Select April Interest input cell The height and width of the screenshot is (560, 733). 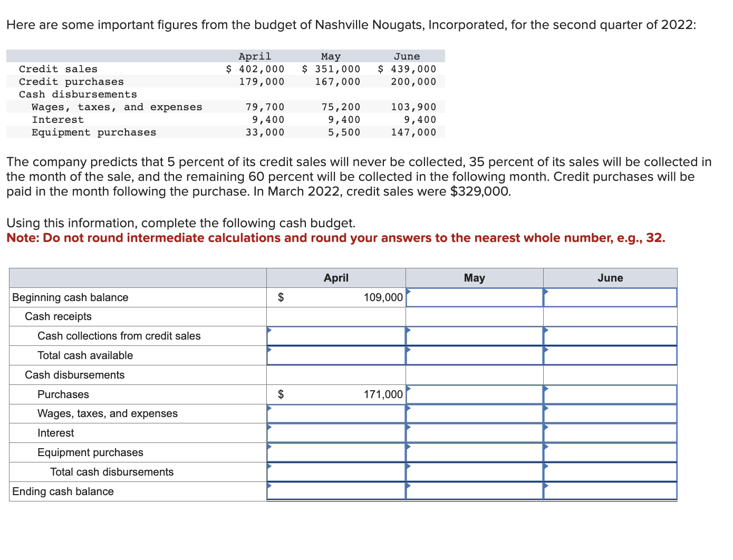pyautogui.click(x=336, y=433)
